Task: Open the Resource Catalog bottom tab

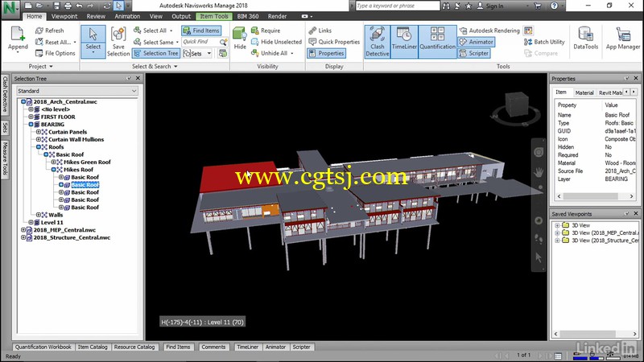Action: [x=134, y=347]
